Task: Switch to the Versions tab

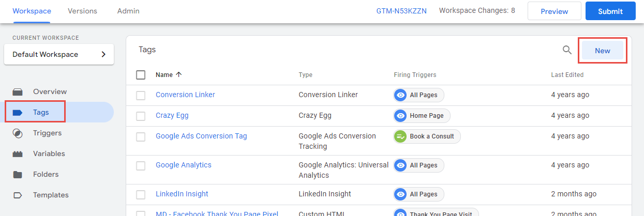Action: coord(82,11)
